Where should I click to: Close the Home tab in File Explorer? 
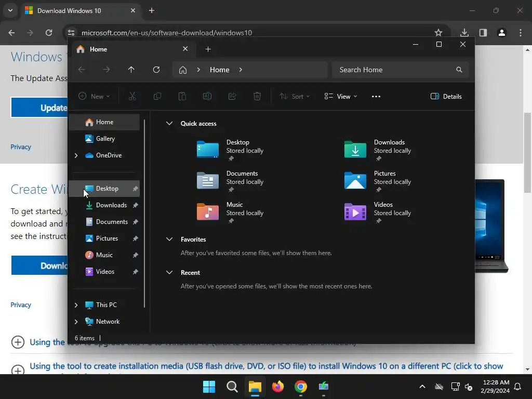pos(185,49)
